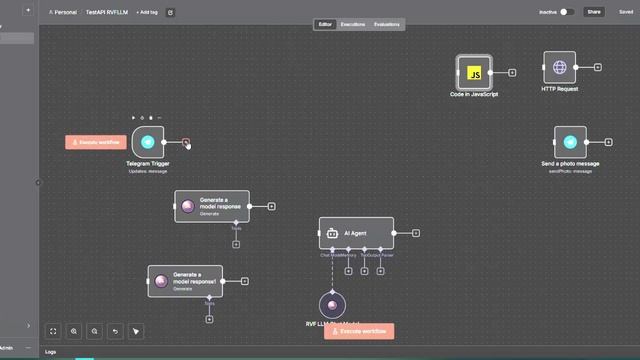
Task: Click the Saved status label
Action: (x=626, y=12)
